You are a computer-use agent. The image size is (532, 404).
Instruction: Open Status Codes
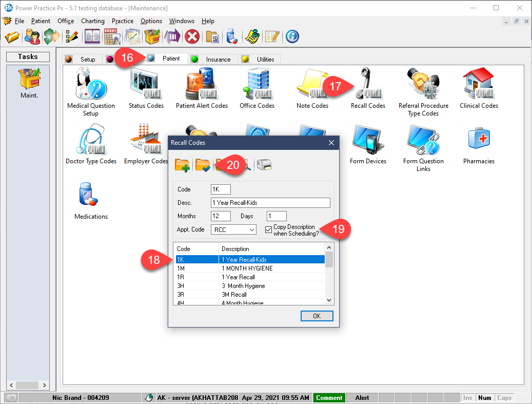pos(146,88)
